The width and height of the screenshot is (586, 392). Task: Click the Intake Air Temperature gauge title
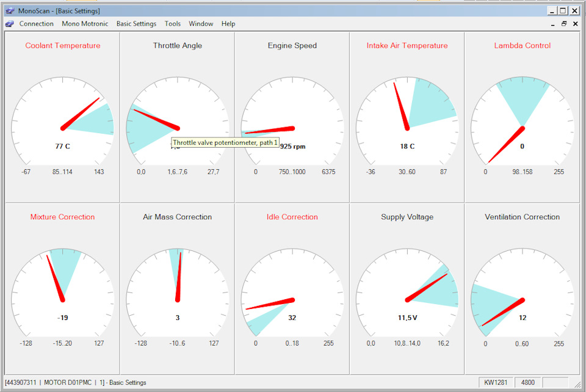pyautogui.click(x=407, y=46)
